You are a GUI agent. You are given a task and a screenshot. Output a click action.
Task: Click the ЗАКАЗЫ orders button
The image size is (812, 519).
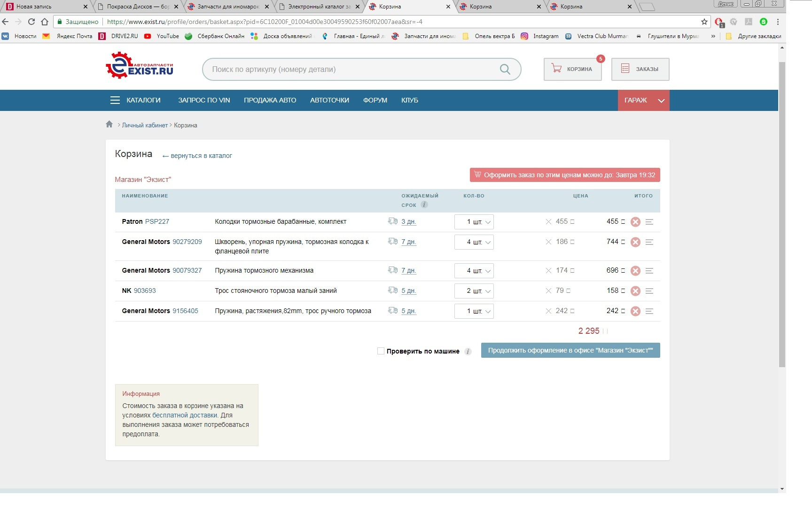(640, 69)
